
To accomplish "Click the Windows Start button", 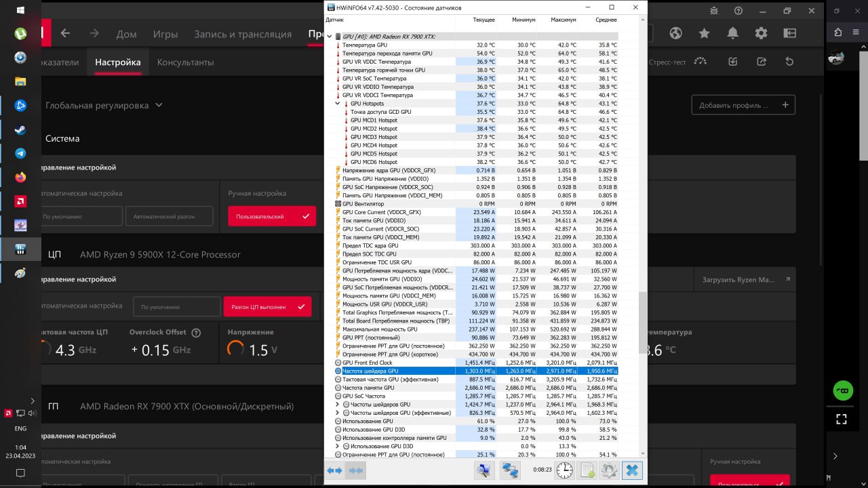I will point(20,10).
